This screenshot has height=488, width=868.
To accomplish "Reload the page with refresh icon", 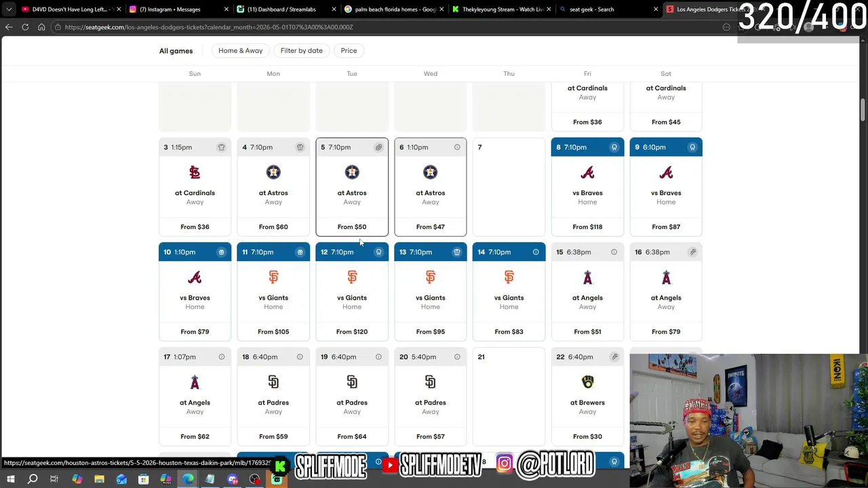I will point(25,27).
